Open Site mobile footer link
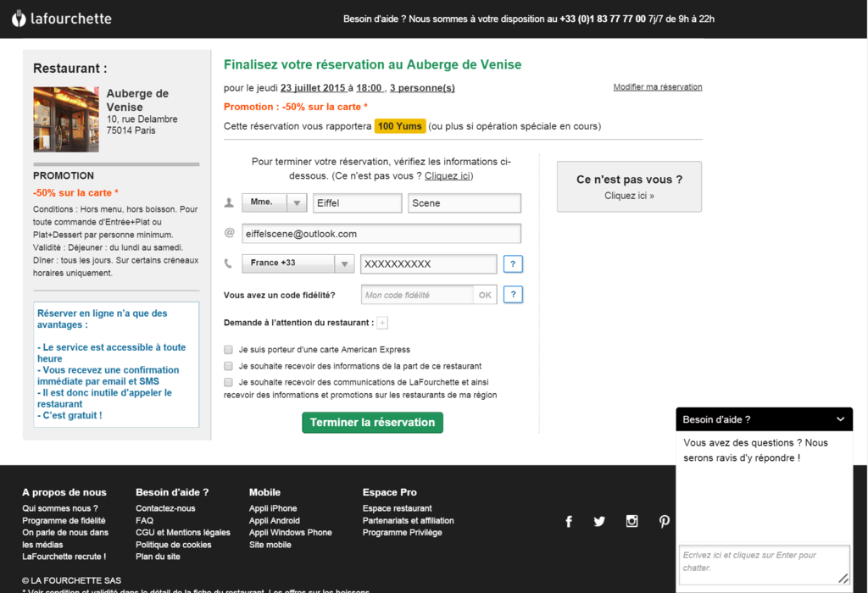 270,545
